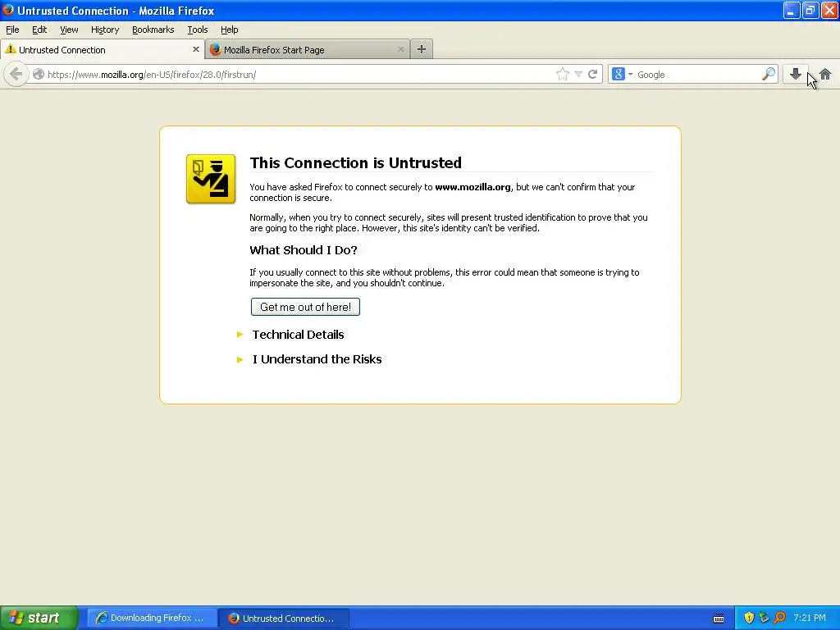The width and height of the screenshot is (840, 630).
Task: Close the Mozilla Firefox Start Page tab
Action: 400,49
